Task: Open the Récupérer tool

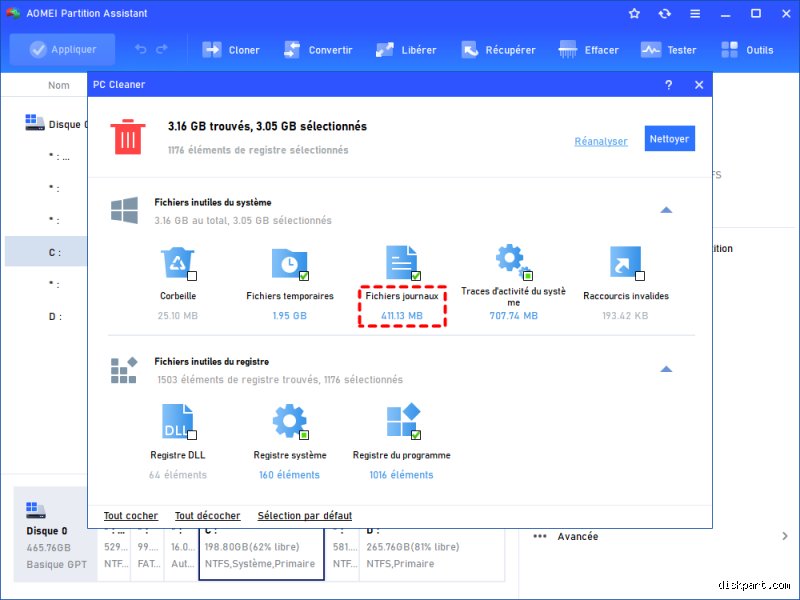Action: coord(498,49)
